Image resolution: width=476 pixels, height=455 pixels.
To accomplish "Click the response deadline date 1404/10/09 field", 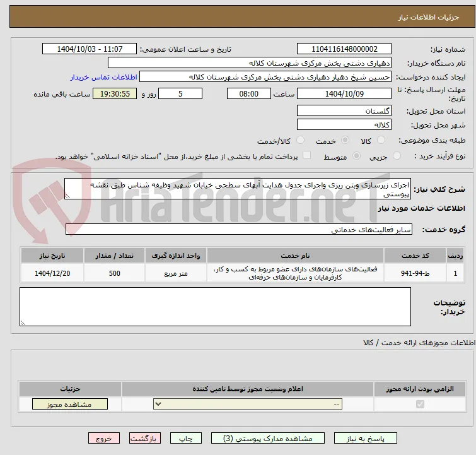I will tap(344, 93).
